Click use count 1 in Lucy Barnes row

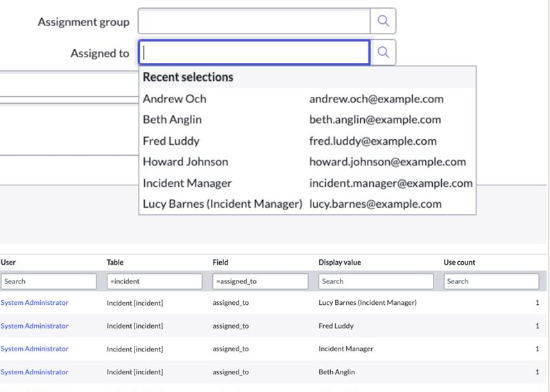(x=537, y=303)
